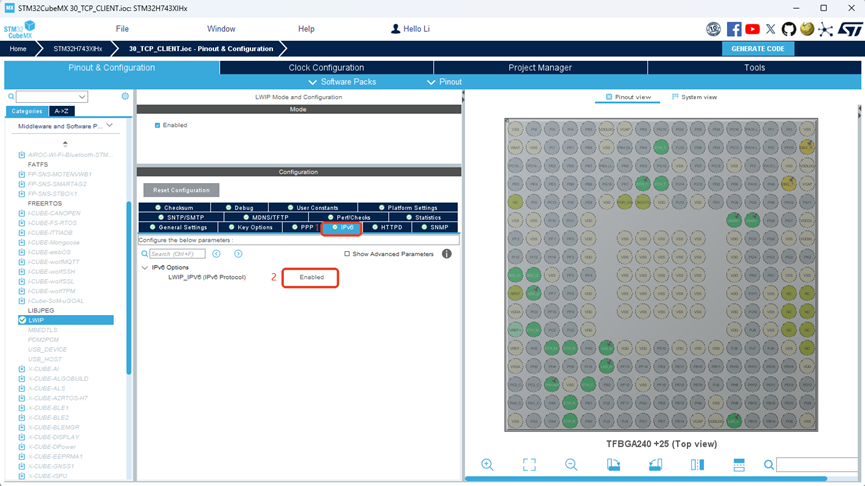Click the ST logo icon

[x=850, y=29]
